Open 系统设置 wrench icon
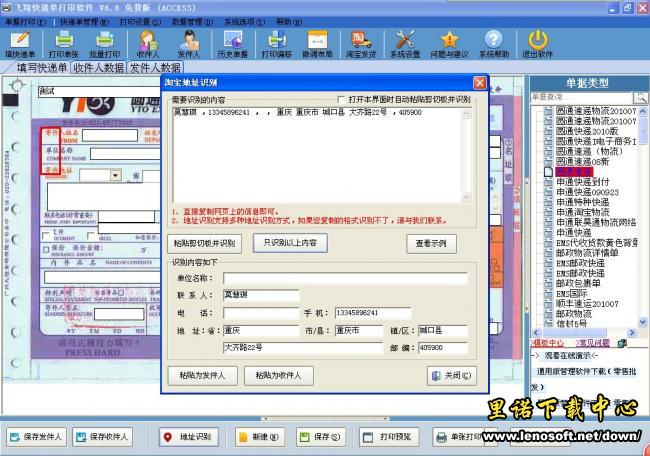Screen dimensions: 650x456 (x=405, y=45)
